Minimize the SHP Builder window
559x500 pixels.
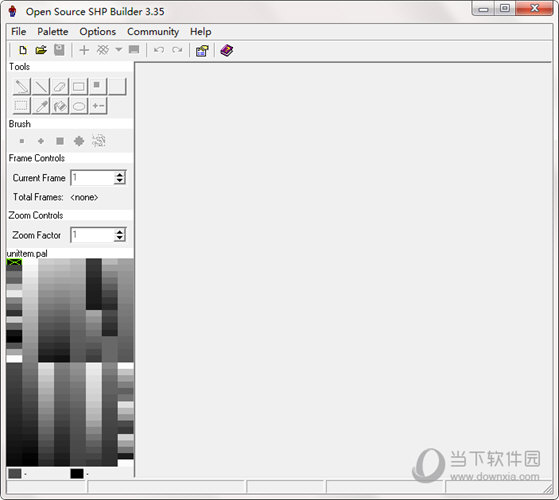[x=483, y=9]
